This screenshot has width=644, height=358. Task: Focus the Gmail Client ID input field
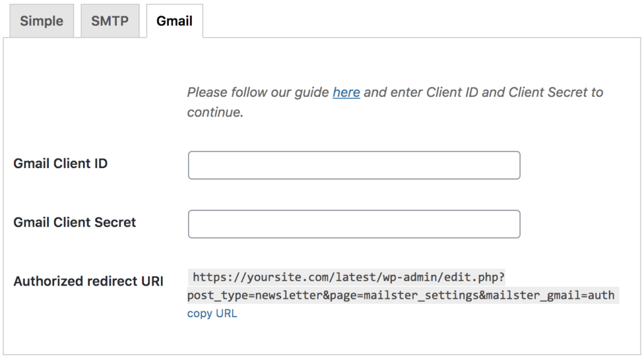pyautogui.click(x=353, y=165)
